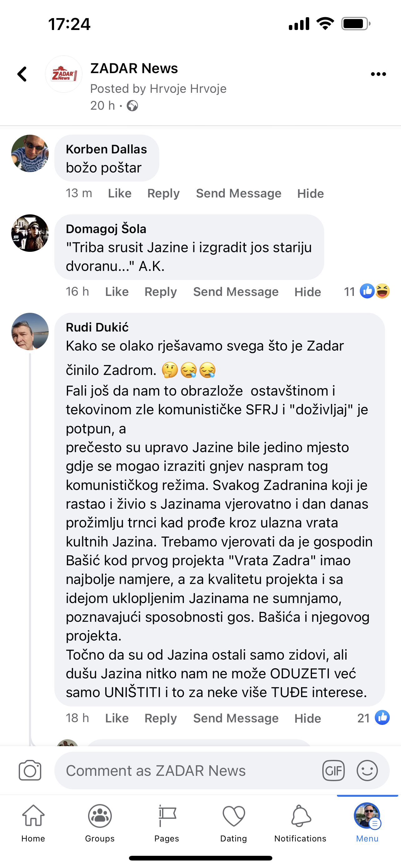Screen dimensions: 401x868
Task: Open the Pages flag icon
Action: tap(167, 822)
